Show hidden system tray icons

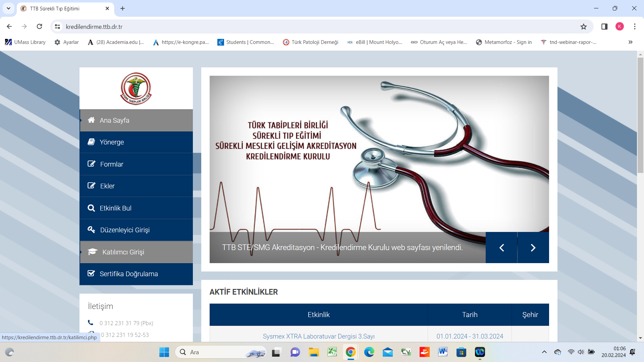click(544, 352)
